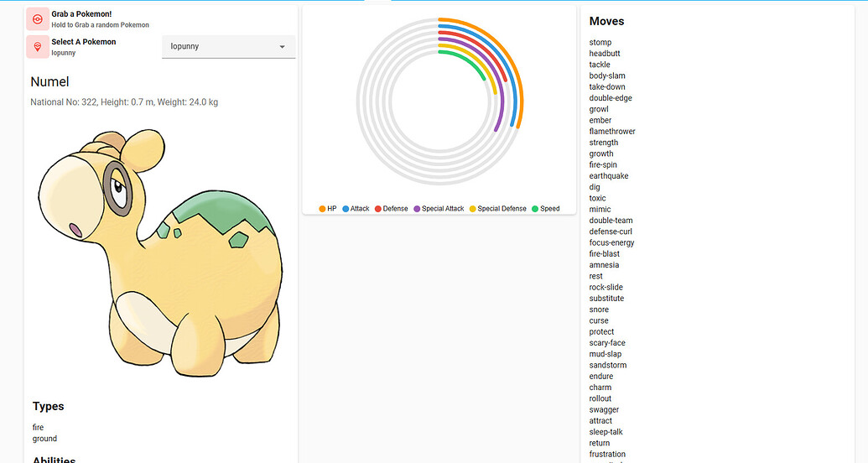Click the 'fire-blast' move
Screen dimensions: 868x463
pos(605,253)
